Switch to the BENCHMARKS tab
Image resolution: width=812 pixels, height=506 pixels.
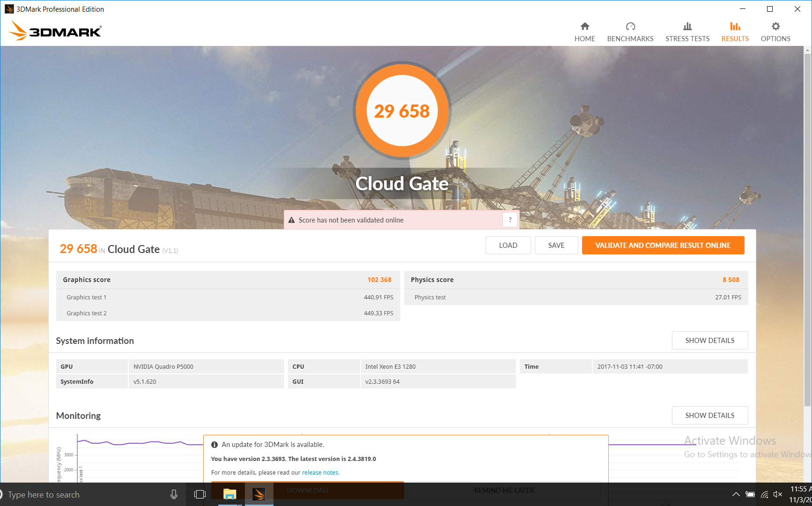[x=630, y=39]
